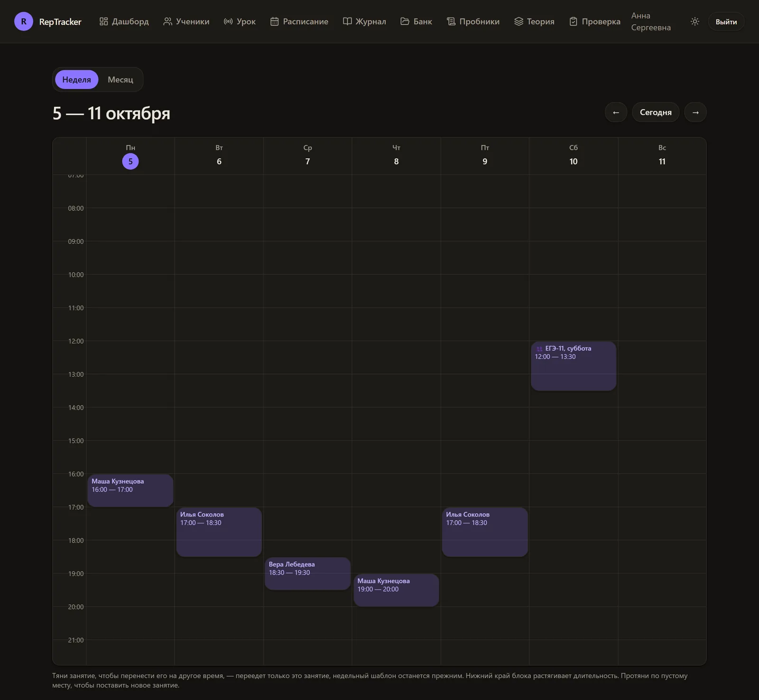Click the Сегодня button

click(x=656, y=112)
